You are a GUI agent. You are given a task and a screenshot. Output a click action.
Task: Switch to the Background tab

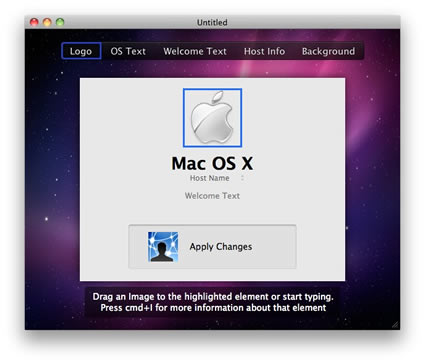pyautogui.click(x=328, y=51)
